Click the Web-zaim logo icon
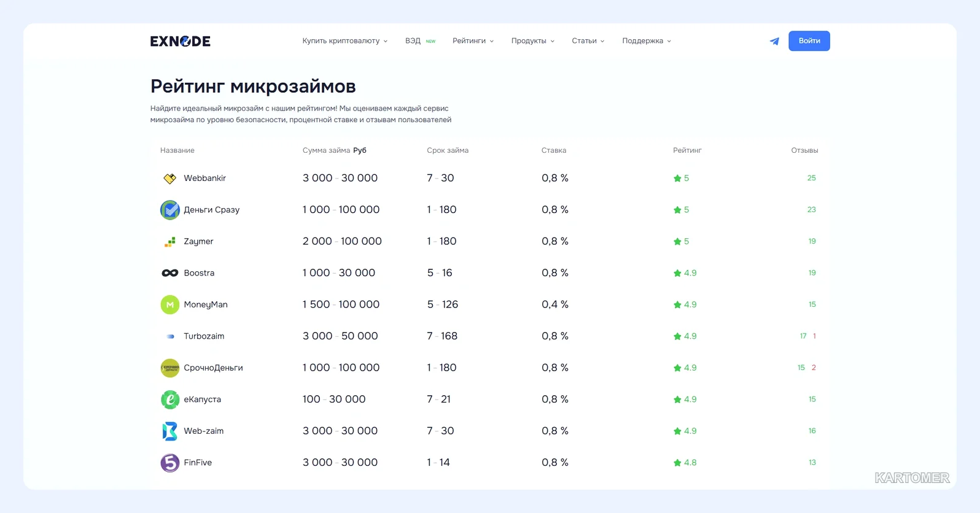This screenshot has height=513, width=980. [170, 431]
